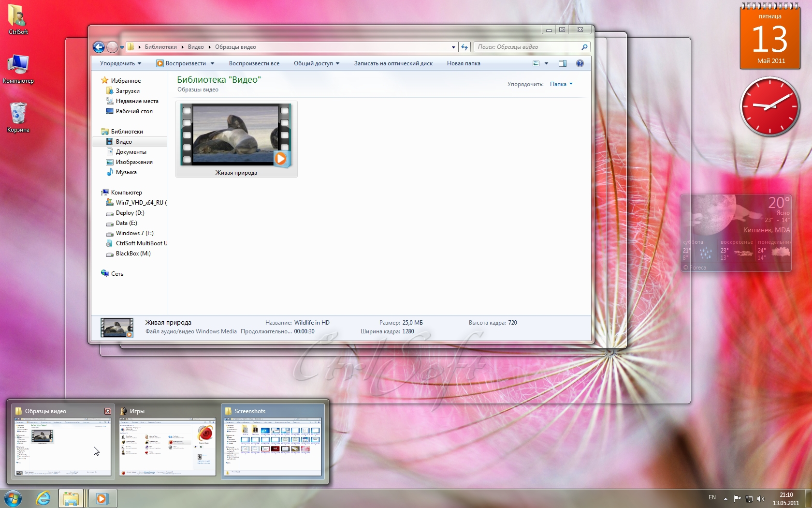Viewport: 812px width, 508px height.
Task: Click the Internet Explorer taskbar icon
Action: point(43,498)
